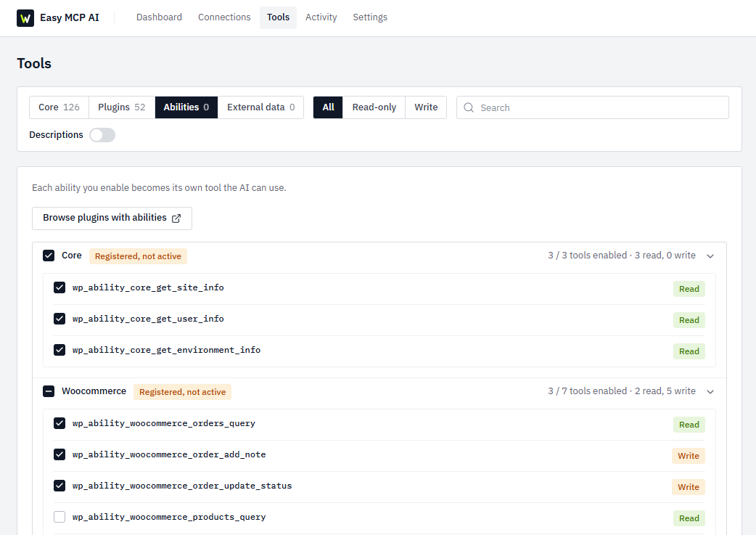Focus the Search input field
This screenshot has height=535, width=756.
click(593, 107)
